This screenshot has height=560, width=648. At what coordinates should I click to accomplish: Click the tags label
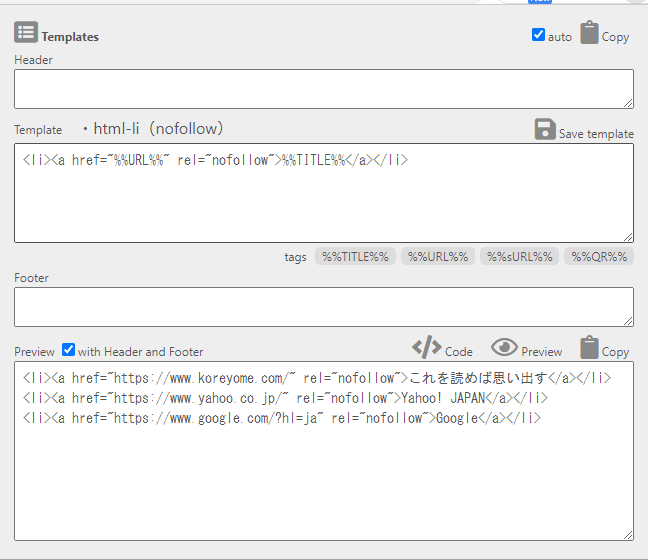(x=295, y=257)
